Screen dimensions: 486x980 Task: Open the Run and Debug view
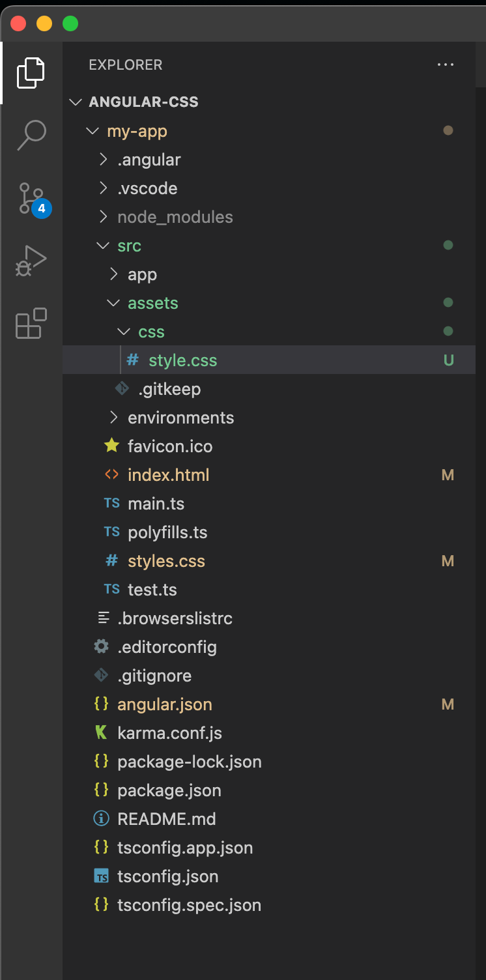[x=30, y=260]
